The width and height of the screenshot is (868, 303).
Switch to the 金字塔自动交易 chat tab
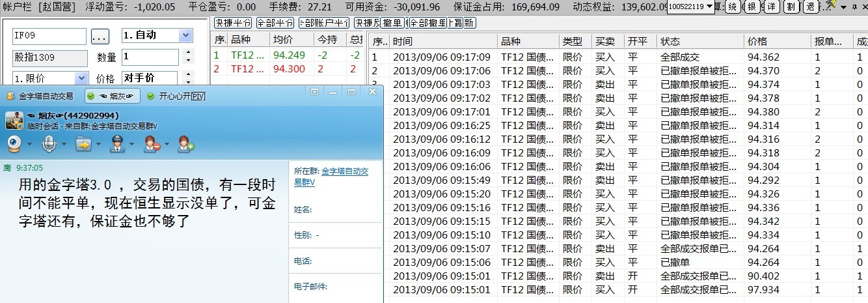click(40, 96)
